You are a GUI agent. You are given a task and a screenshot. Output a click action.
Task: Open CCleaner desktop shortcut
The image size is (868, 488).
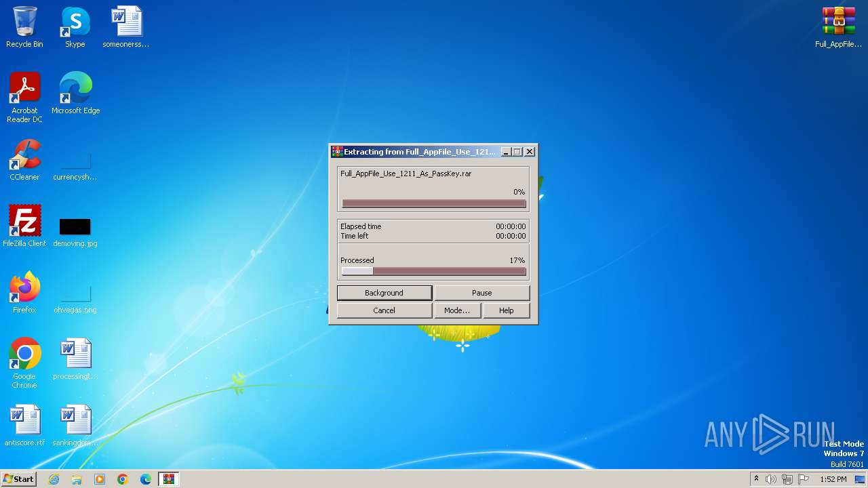coord(24,160)
